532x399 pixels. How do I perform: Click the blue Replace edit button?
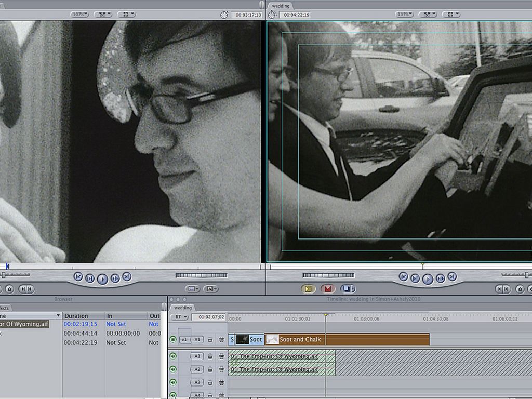pyautogui.click(x=348, y=288)
